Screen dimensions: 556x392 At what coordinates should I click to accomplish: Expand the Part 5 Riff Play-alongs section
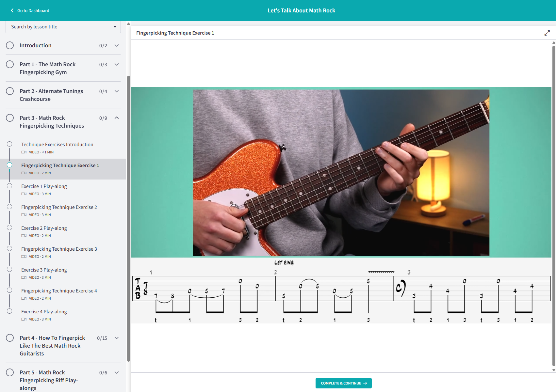(117, 372)
